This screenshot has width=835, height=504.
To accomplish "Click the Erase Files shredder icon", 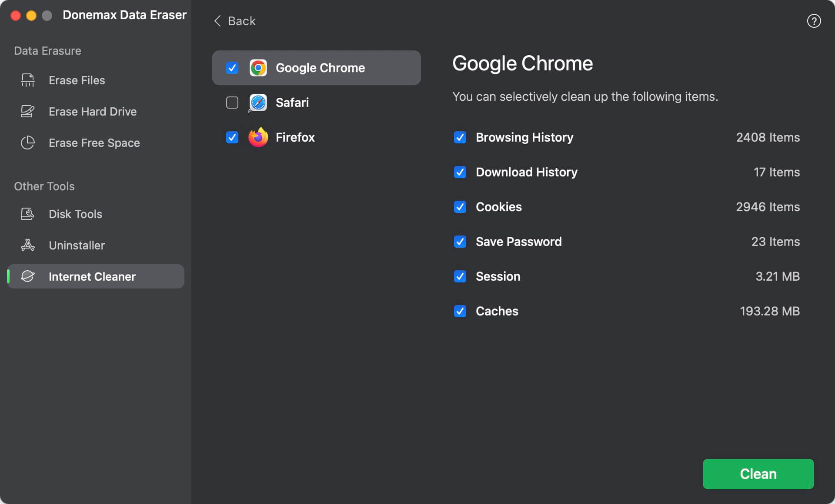I will click(x=28, y=80).
